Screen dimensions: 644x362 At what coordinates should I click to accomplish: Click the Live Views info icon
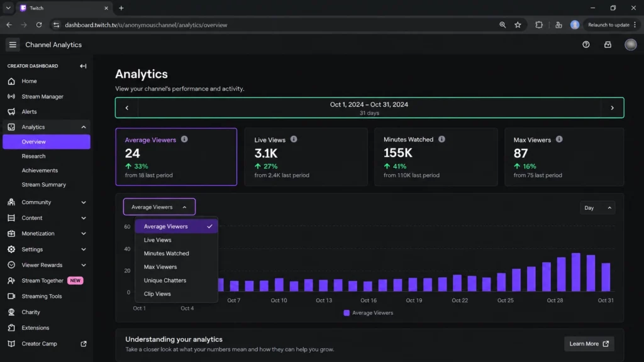[x=294, y=140]
